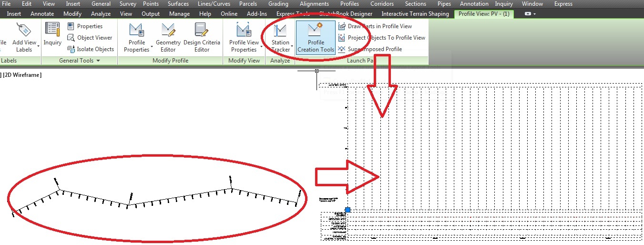Image resolution: width=644 pixels, height=245 pixels.
Task: Launch Profile Creation Tools
Action: 316,37
